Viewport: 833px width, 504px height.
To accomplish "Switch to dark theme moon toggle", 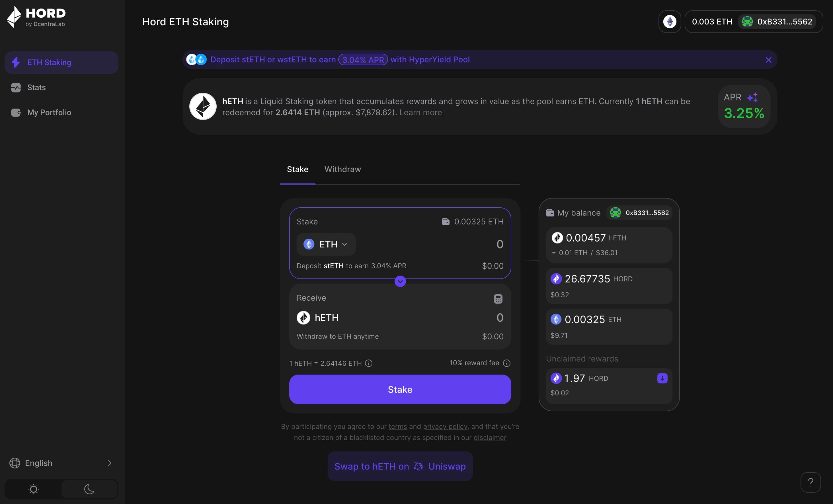I will point(89,489).
